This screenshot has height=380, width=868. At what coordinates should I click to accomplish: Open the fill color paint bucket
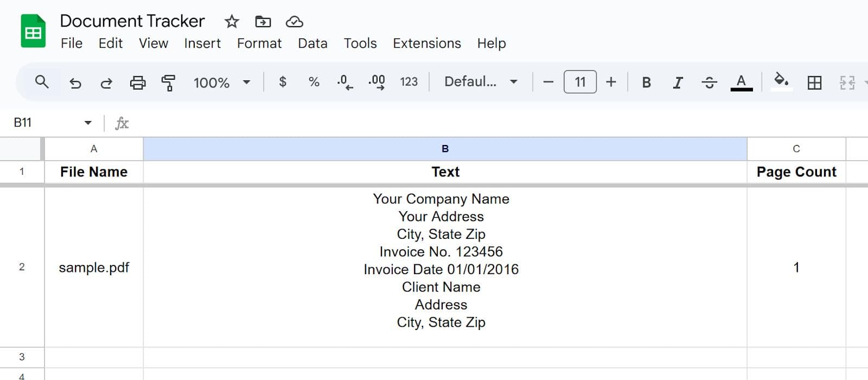(x=781, y=81)
